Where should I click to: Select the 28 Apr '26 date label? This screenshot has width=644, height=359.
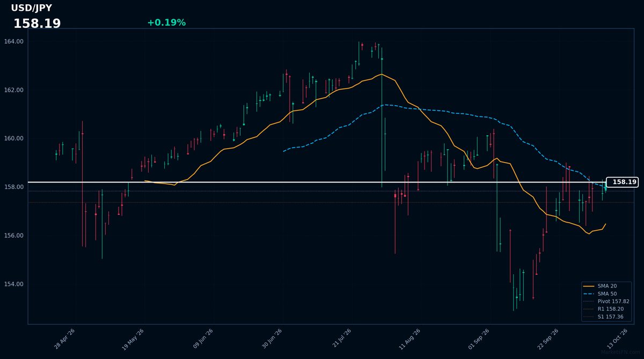pyautogui.click(x=64, y=339)
